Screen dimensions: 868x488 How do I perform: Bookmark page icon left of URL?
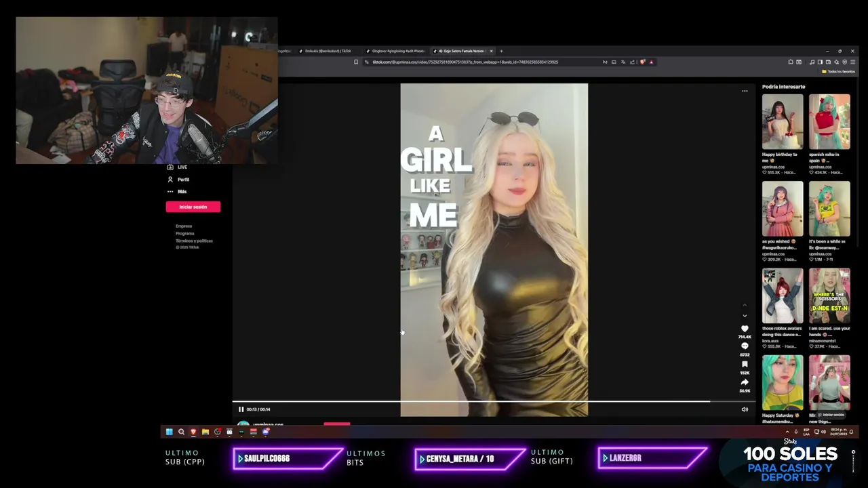click(x=356, y=62)
